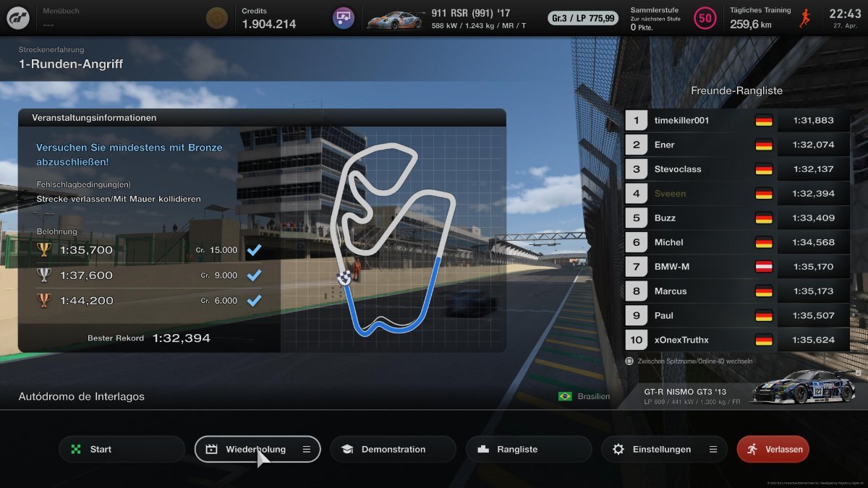
Task: Select Michel row in friends ranking
Action: tap(737, 242)
